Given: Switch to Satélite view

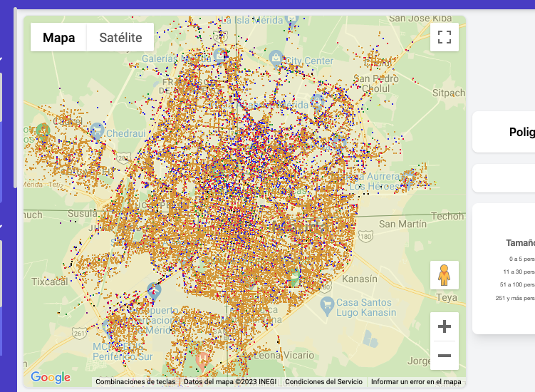Looking at the screenshot, I should [120, 38].
